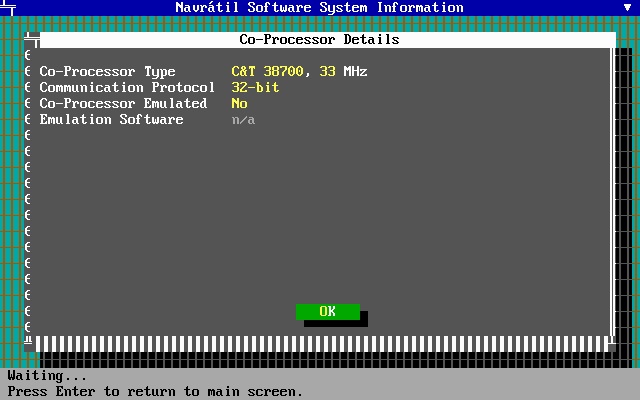Click the C&T 38700, 33 MHz value
This screenshot has height=400, width=640.
coord(299,72)
